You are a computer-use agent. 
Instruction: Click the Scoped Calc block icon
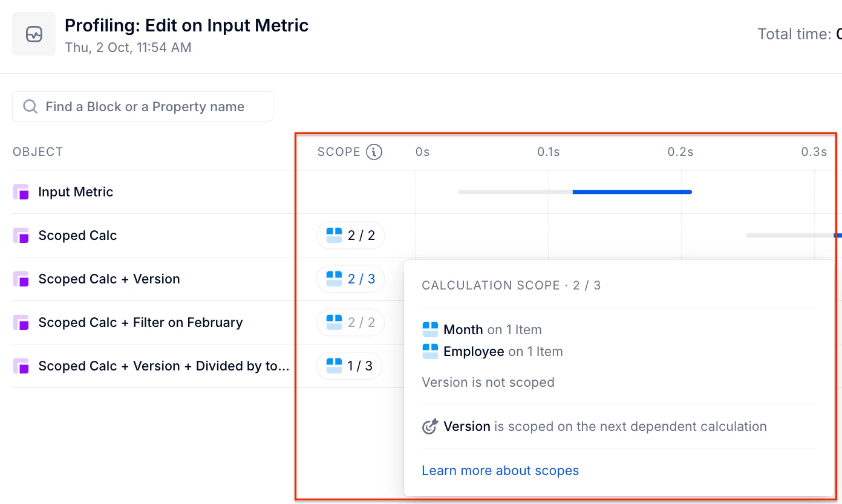click(21, 236)
